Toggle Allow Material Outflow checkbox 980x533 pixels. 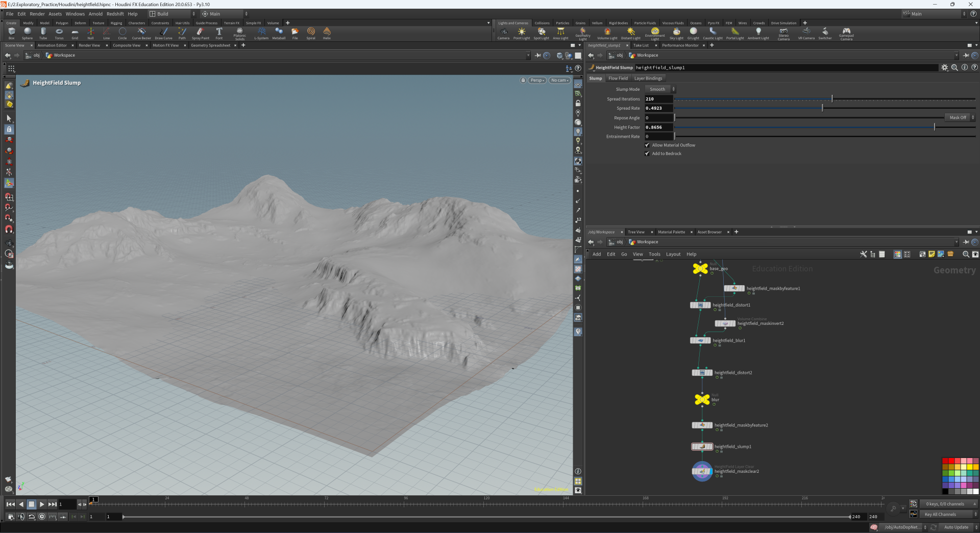(647, 145)
